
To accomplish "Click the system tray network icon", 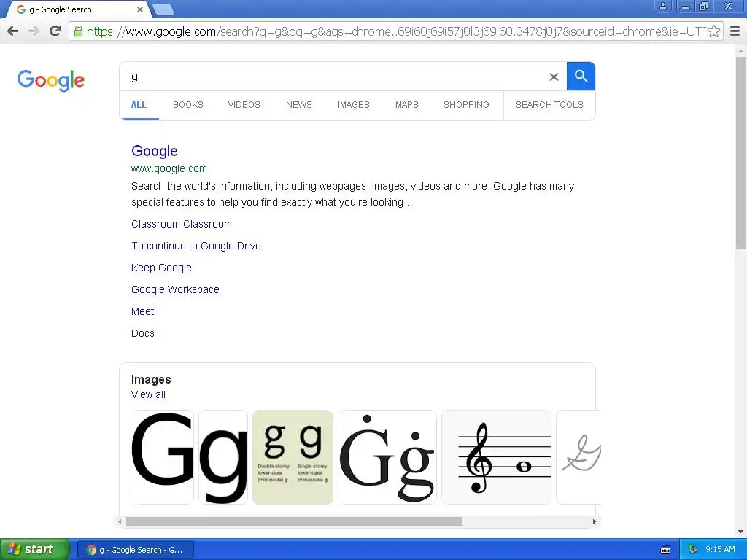I will click(692, 550).
